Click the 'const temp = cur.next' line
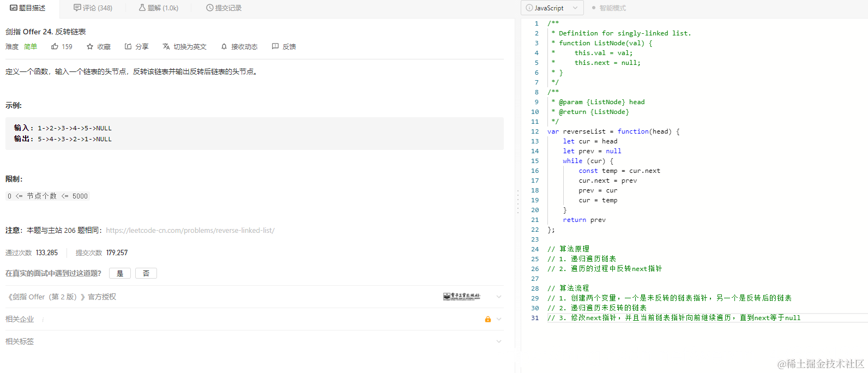Screen dimensions: 868x373 coord(619,171)
